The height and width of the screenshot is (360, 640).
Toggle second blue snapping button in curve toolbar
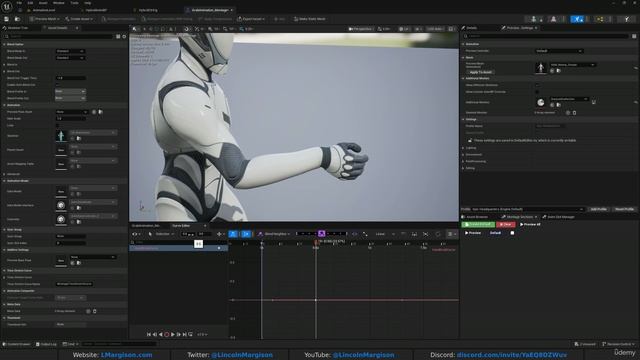pyautogui.click(x=246, y=234)
